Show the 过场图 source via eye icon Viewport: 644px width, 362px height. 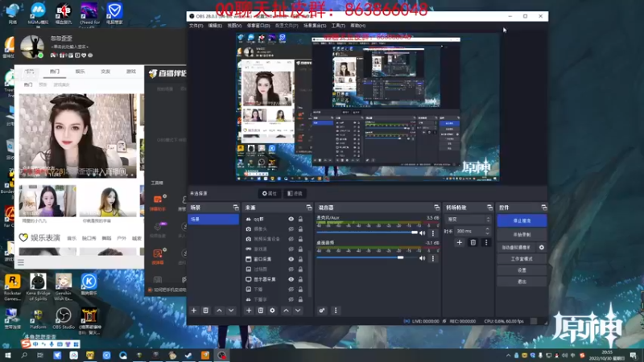click(x=291, y=269)
